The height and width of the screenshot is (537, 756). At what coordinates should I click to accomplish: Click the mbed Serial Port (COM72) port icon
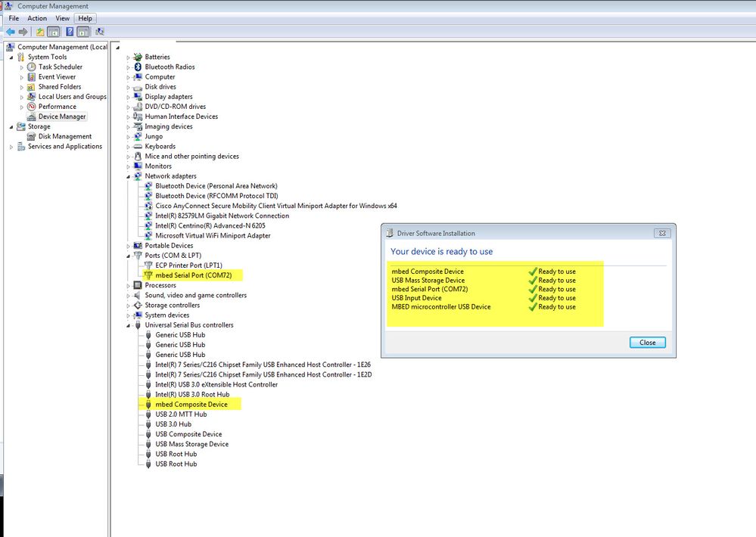click(148, 275)
